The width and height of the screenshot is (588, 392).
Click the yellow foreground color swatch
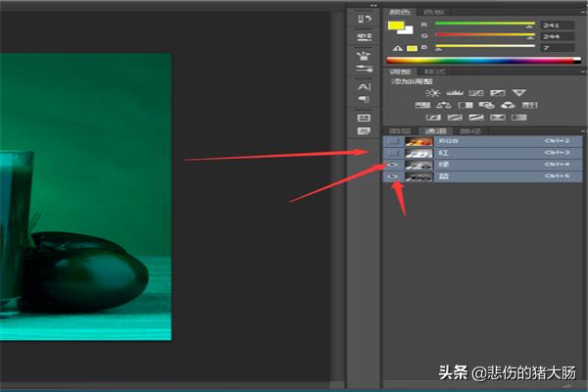pos(396,24)
